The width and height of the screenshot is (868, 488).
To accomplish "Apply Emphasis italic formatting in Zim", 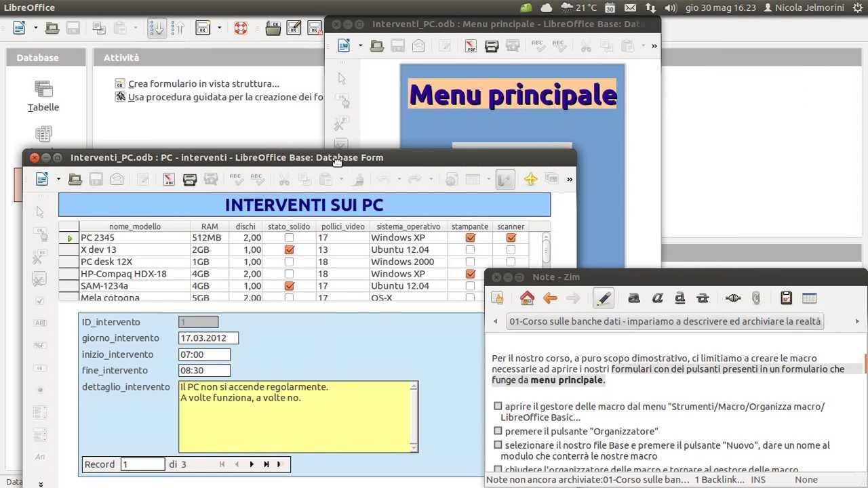I will (657, 298).
